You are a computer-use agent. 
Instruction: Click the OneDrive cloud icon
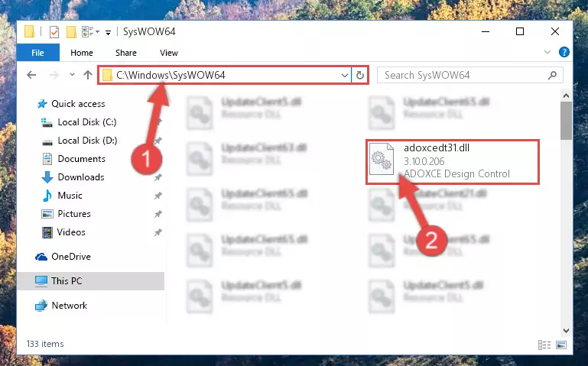click(x=41, y=257)
